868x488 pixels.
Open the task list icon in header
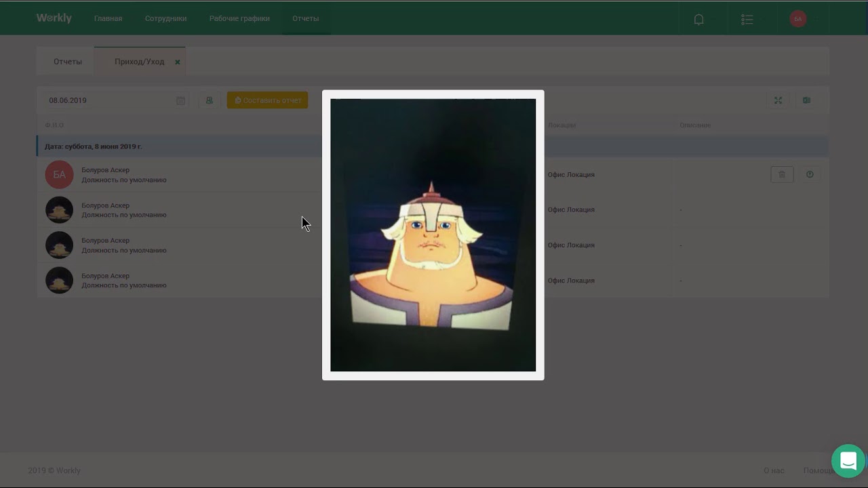(747, 19)
